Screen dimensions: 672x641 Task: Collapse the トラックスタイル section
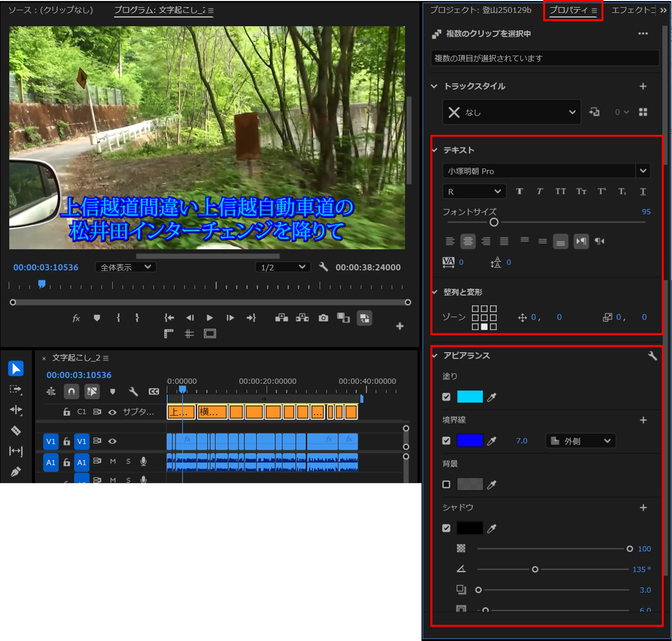[434, 86]
